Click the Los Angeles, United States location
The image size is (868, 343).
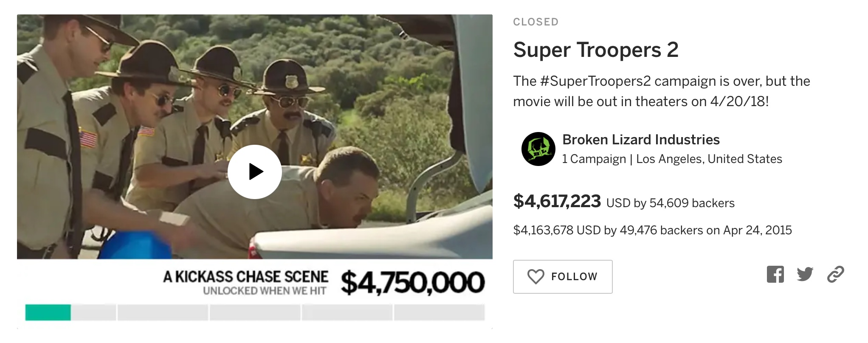tap(709, 159)
